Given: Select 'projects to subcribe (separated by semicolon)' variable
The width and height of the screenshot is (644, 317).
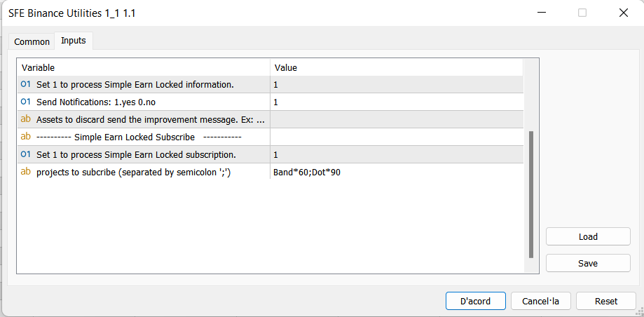Looking at the screenshot, I should click(x=134, y=173).
